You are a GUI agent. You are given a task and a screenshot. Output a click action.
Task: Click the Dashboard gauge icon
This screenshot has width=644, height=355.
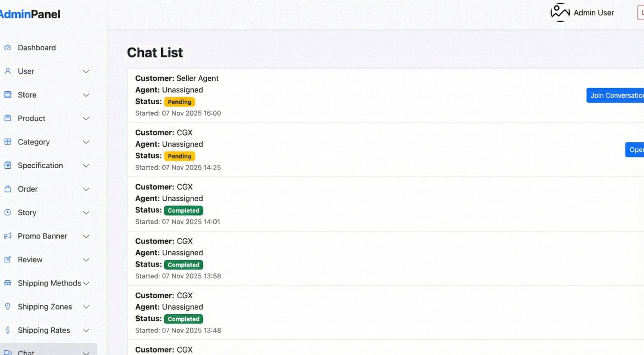8,47
